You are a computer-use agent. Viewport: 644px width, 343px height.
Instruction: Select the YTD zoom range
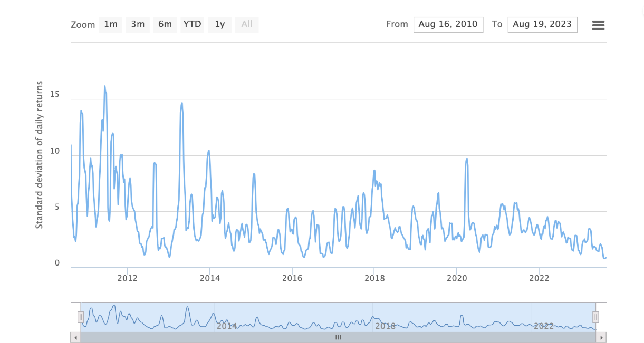pyautogui.click(x=193, y=25)
